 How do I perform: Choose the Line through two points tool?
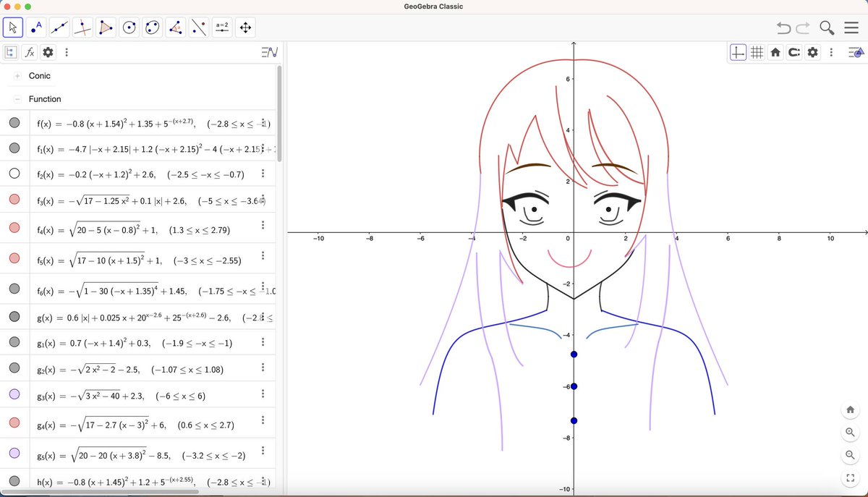(x=59, y=27)
